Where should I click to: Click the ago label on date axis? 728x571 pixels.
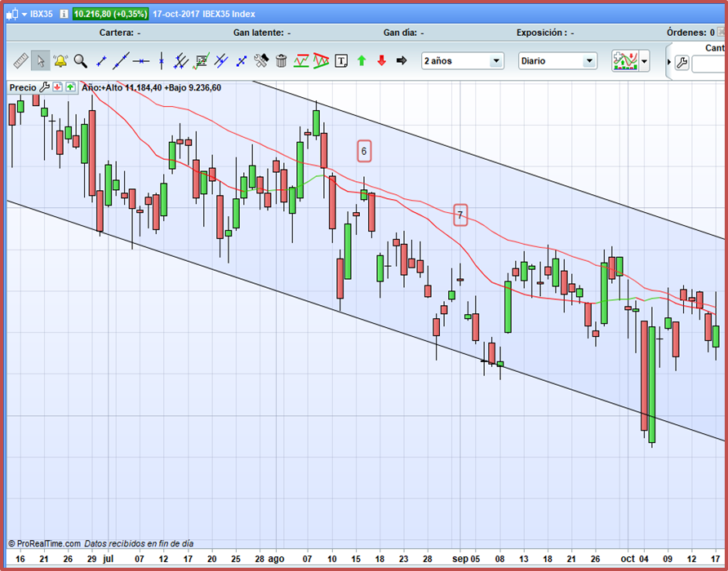(276, 559)
